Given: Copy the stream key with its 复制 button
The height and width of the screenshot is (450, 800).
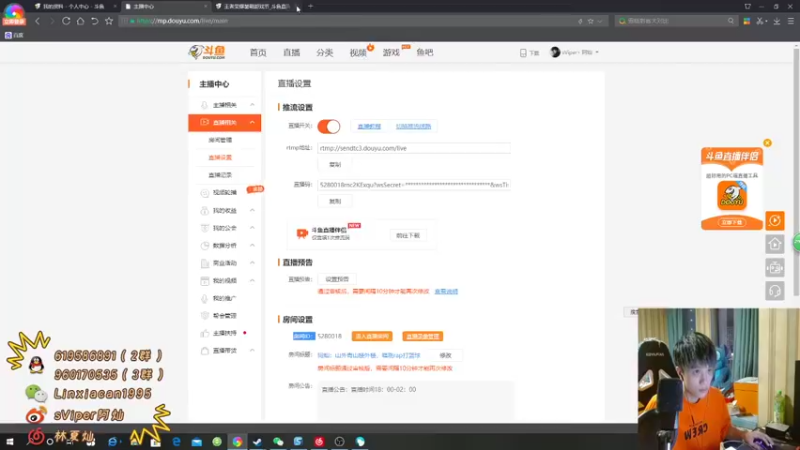Looking at the screenshot, I should pos(335,202).
